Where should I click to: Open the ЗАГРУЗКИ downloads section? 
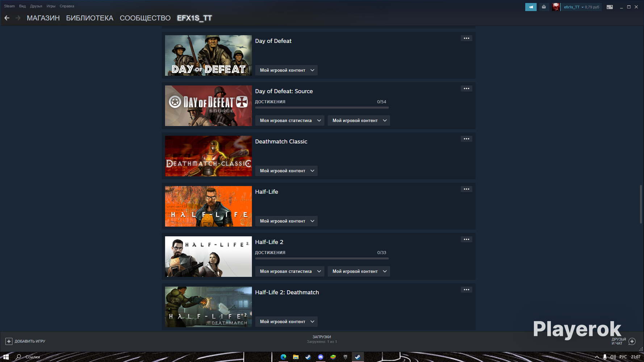pyautogui.click(x=322, y=339)
